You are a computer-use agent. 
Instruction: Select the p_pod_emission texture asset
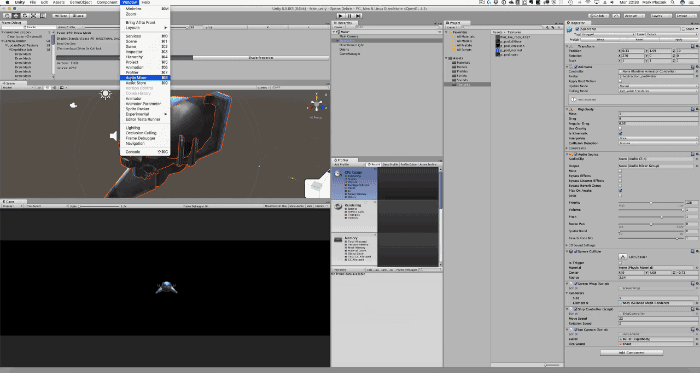[510, 46]
